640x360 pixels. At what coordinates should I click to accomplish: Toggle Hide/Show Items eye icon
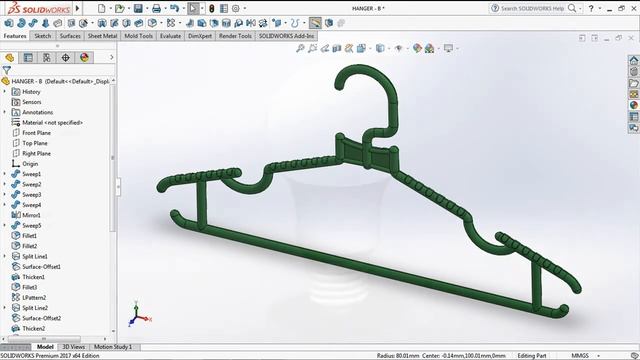coord(399,49)
